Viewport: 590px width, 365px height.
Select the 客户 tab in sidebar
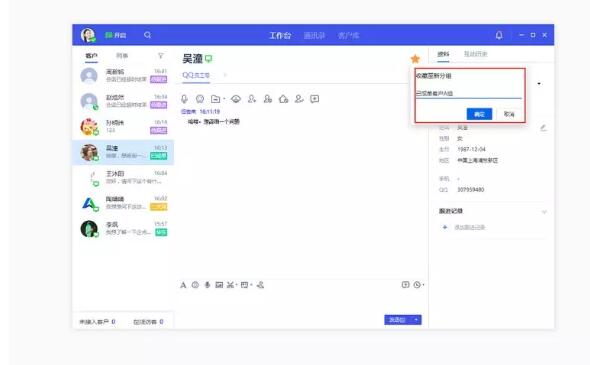click(91, 56)
